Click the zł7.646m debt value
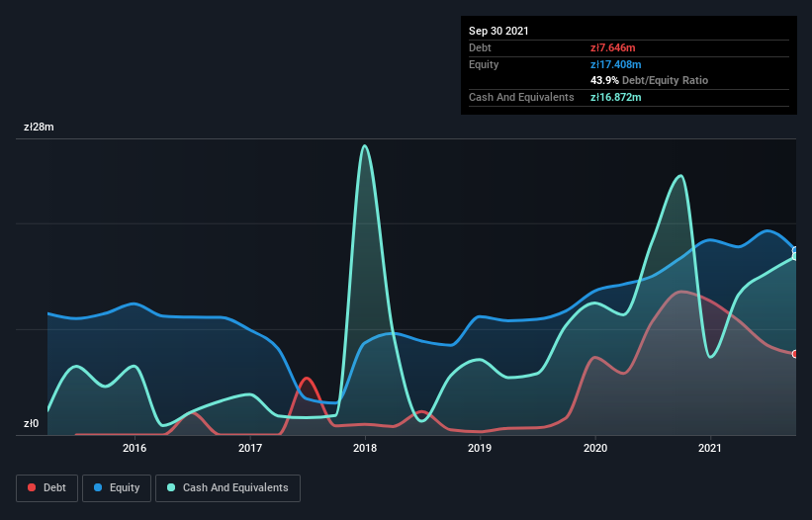This screenshot has height=520, width=812. point(612,47)
